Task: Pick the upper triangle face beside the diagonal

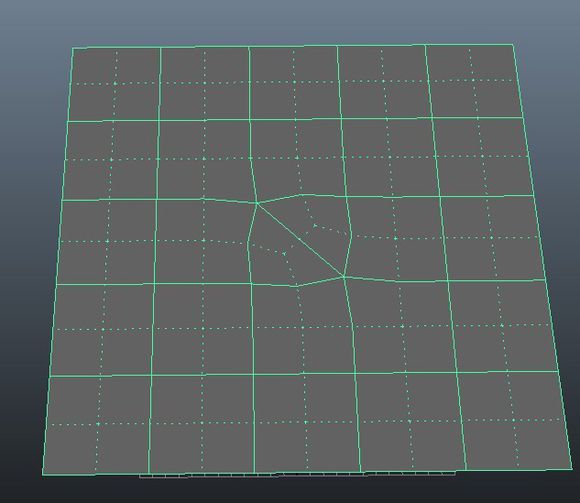Action: click(x=314, y=225)
